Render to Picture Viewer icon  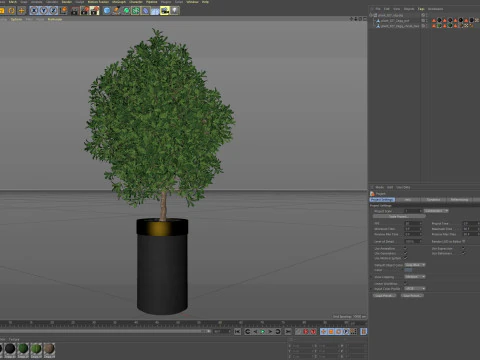click(x=85, y=11)
